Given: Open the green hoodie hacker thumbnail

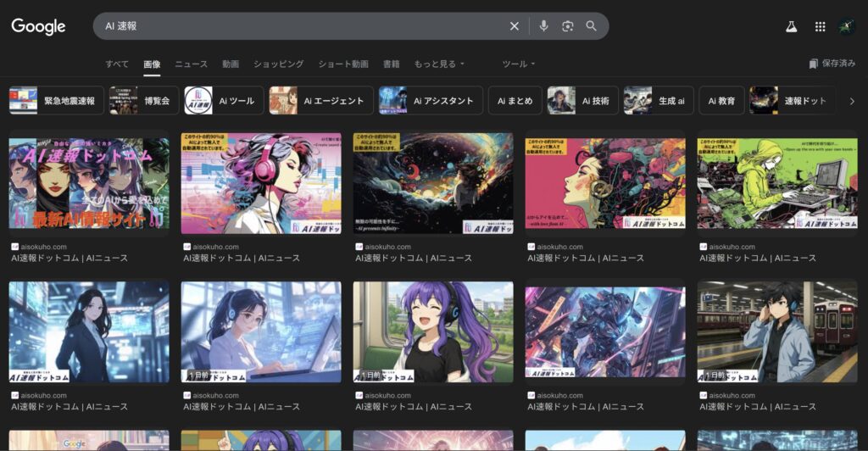Looking at the screenshot, I should [x=776, y=183].
